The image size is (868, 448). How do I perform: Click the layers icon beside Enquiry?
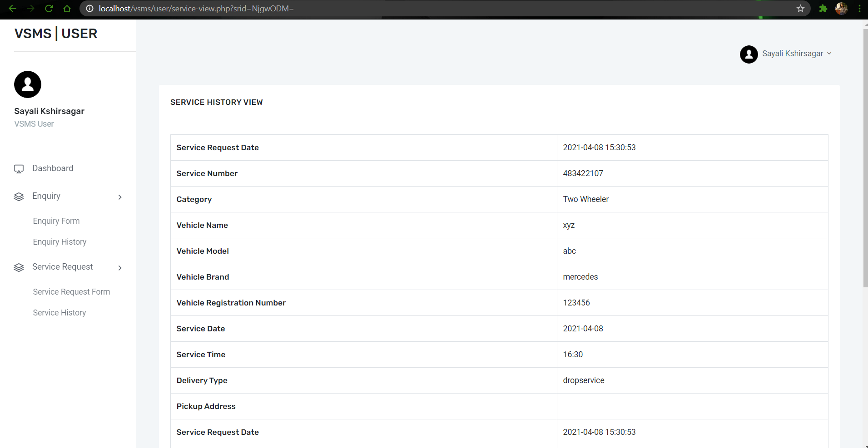pos(19,197)
